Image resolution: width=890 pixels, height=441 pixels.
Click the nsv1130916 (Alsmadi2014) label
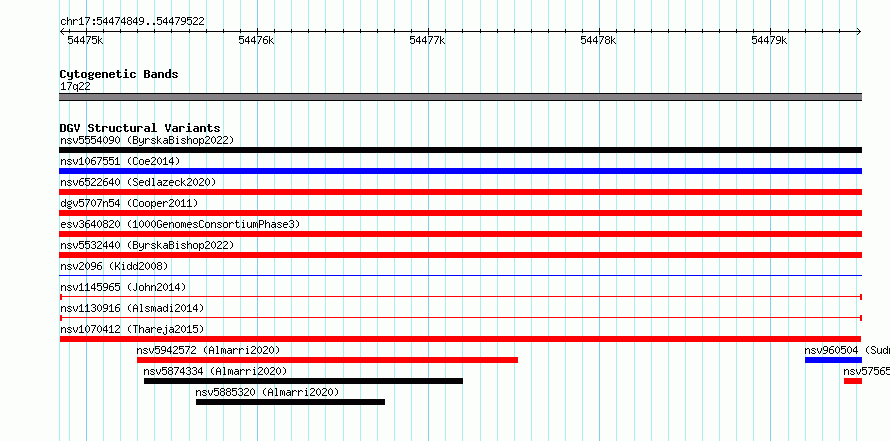pyautogui.click(x=132, y=308)
